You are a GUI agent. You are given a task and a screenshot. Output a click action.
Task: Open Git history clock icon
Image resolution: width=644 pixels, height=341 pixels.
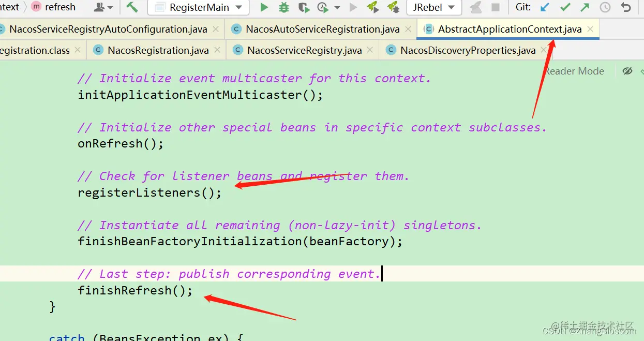(605, 7)
